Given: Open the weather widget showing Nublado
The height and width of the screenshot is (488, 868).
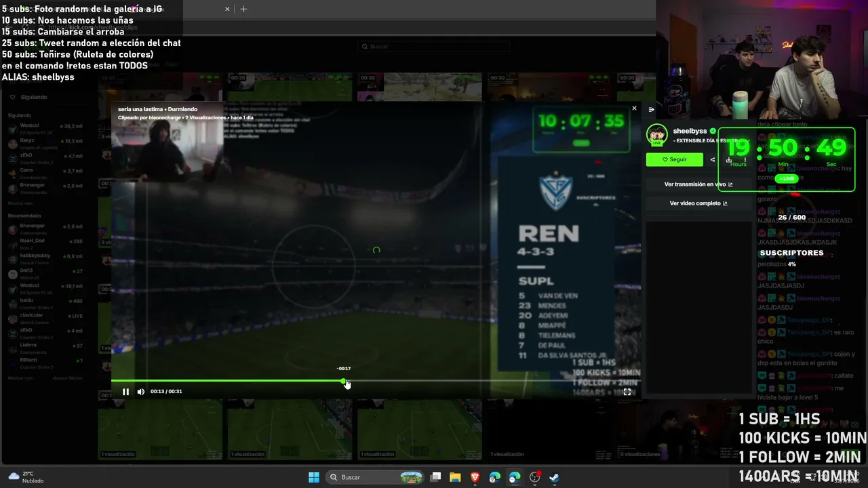Looking at the screenshot, I should coord(26,477).
